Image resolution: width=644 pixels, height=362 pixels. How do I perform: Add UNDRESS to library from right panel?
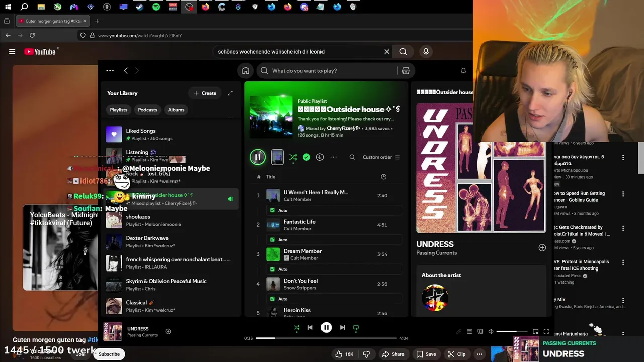point(542,248)
